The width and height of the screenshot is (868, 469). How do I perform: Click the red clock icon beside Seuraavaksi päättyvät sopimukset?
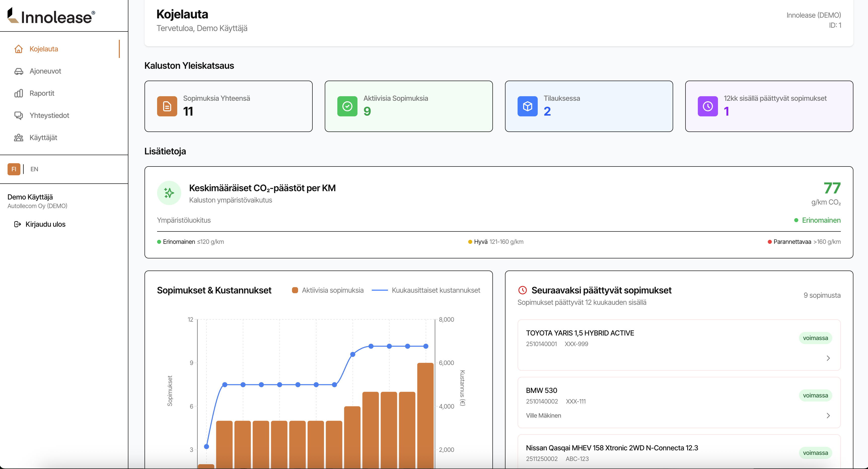point(523,290)
